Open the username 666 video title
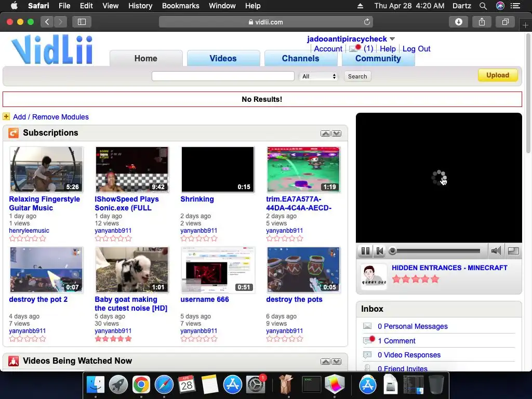Image resolution: width=532 pixels, height=399 pixels. (x=205, y=299)
